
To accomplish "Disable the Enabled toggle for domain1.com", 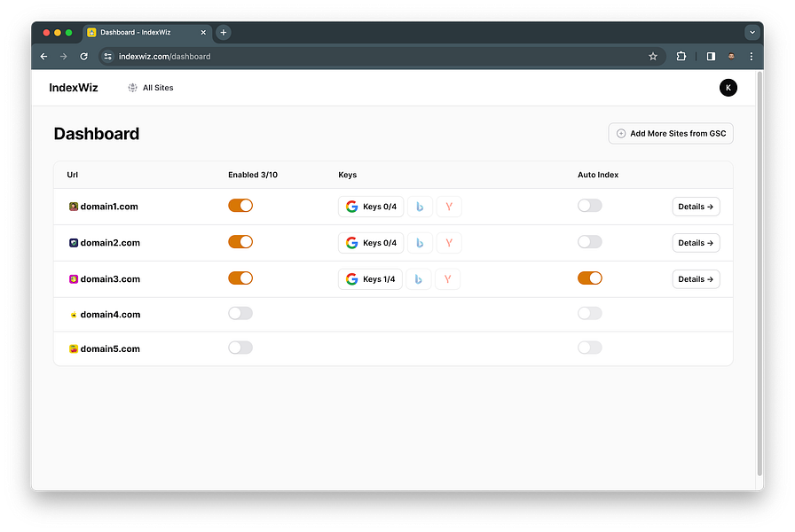I will [x=240, y=206].
